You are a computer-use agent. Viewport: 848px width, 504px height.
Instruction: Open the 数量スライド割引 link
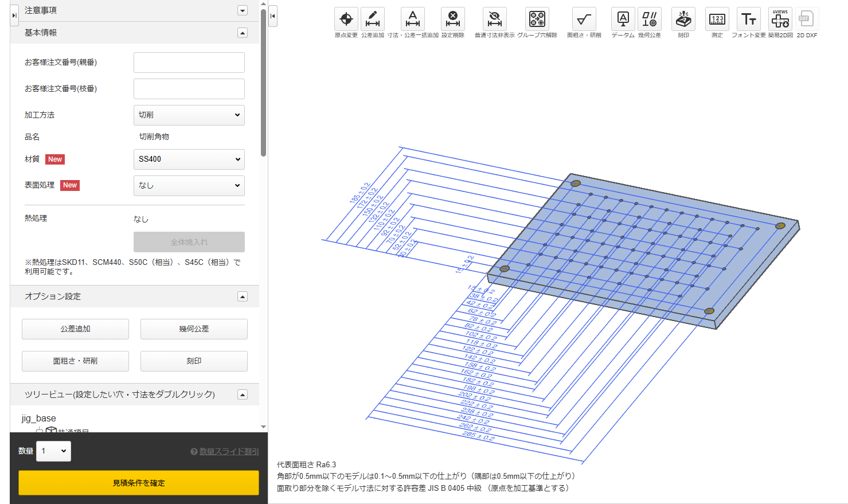(229, 452)
